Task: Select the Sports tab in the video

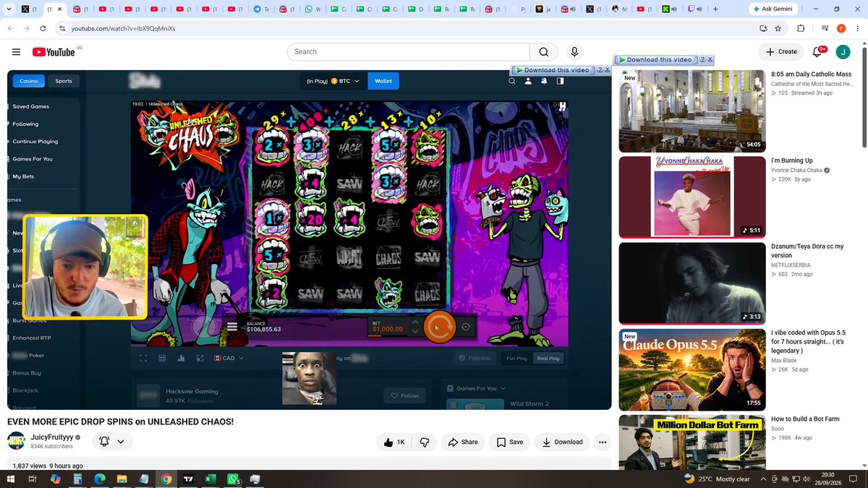Action: (x=64, y=81)
